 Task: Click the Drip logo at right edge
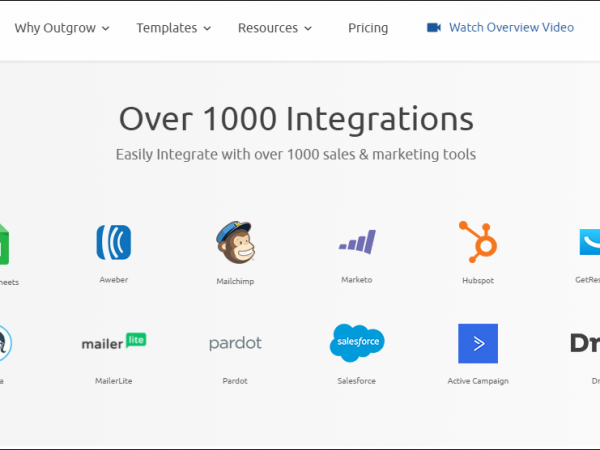pyautogui.click(x=586, y=343)
